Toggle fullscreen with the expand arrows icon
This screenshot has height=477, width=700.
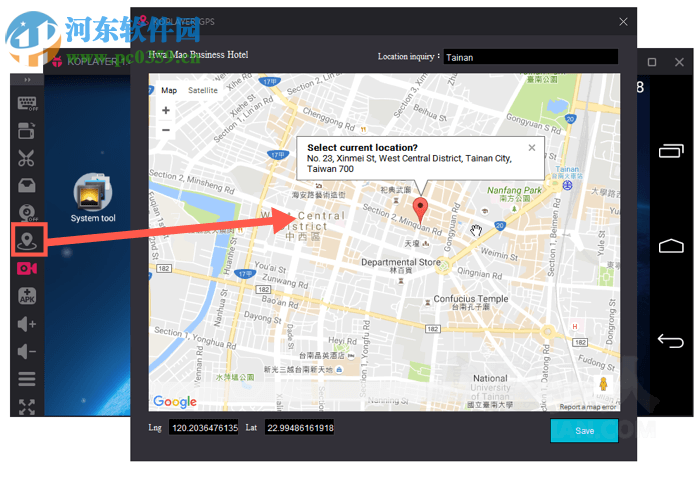point(27,406)
